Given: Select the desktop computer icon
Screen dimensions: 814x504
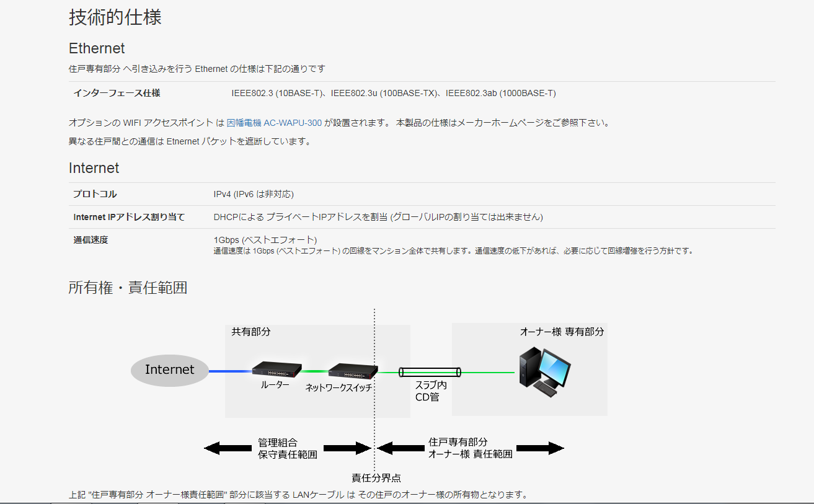Looking at the screenshot, I should point(544,371).
